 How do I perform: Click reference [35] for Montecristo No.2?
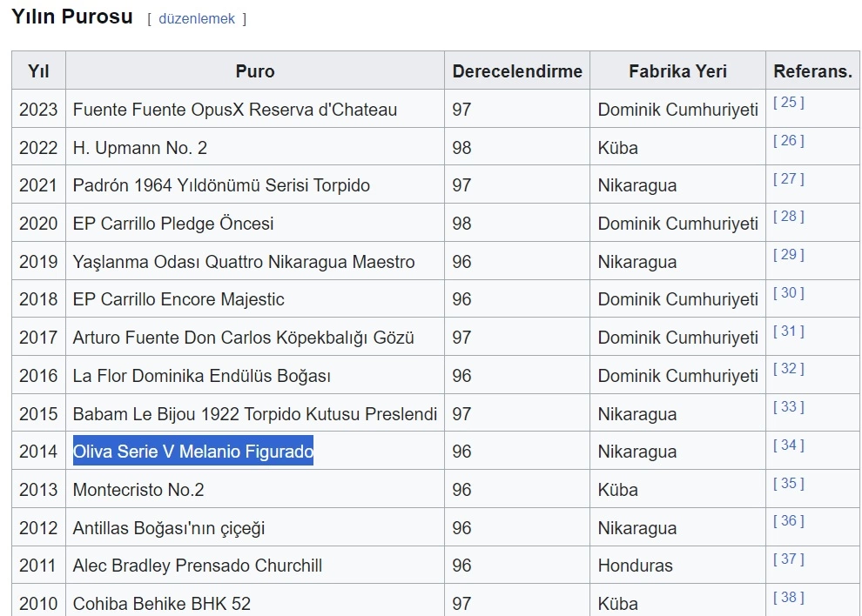[x=788, y=484]
